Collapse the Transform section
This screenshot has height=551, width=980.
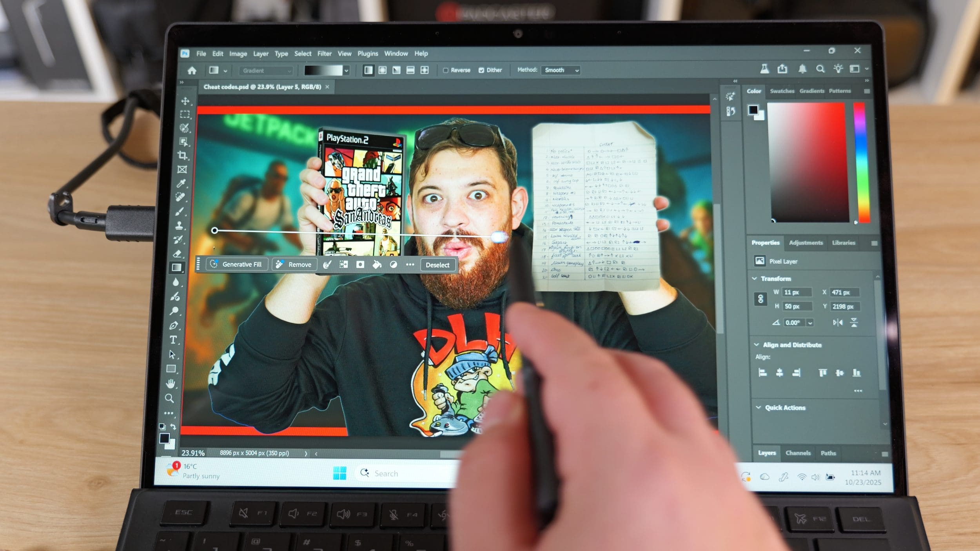click(x=755, y=279)
